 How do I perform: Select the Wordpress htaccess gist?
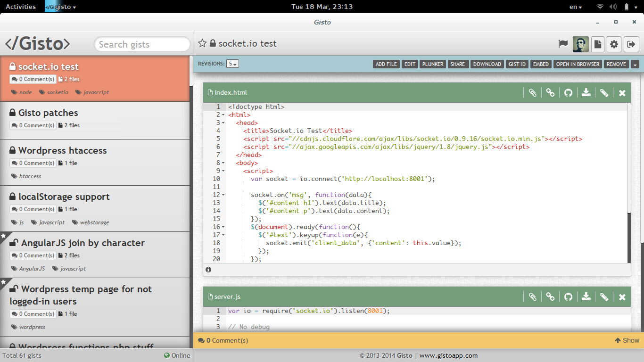94,163
